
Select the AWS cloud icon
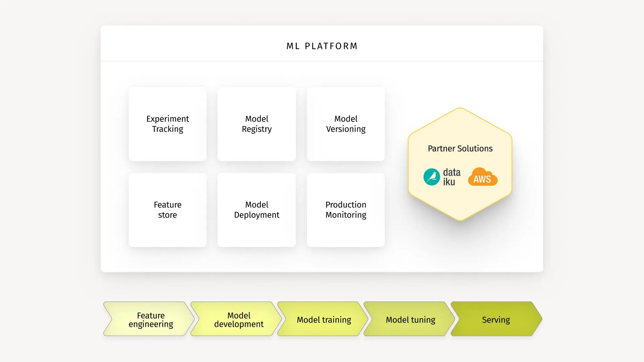tap(482, 178)
